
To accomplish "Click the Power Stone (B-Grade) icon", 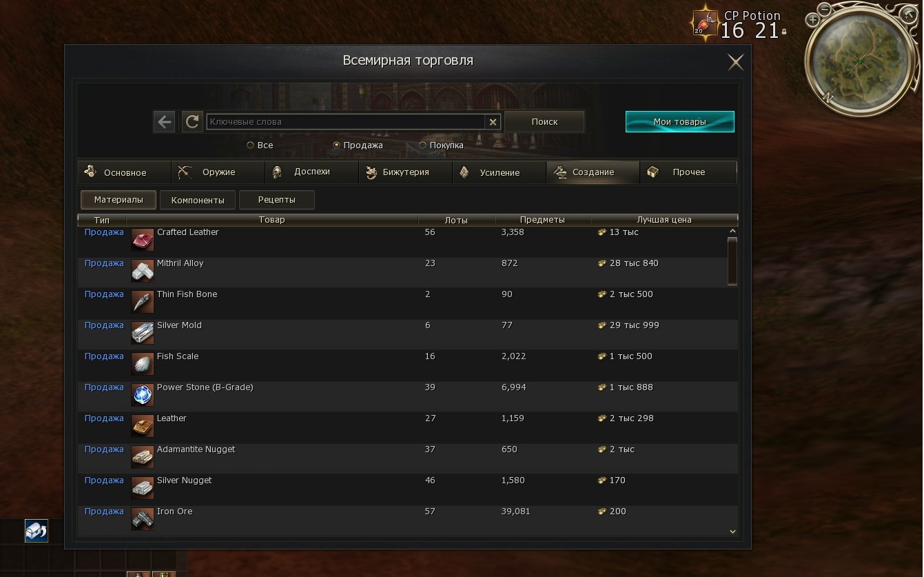I will click(143, 396).
